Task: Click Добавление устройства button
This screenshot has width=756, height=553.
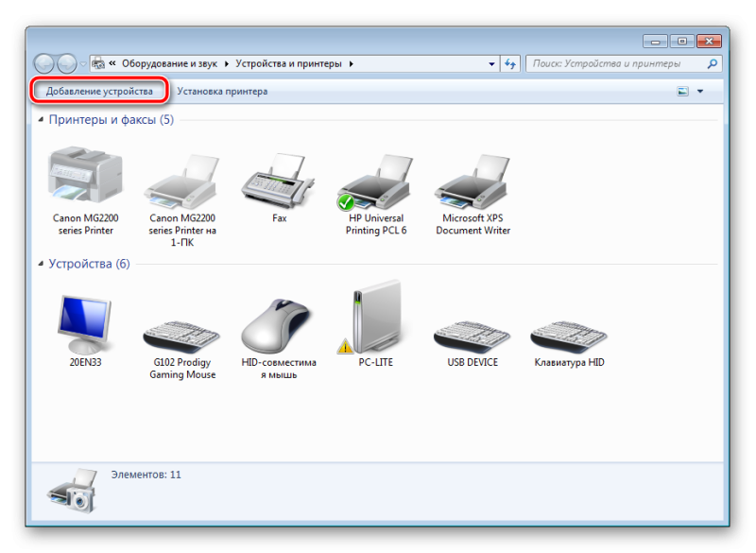Action: [x=99, y=91]
